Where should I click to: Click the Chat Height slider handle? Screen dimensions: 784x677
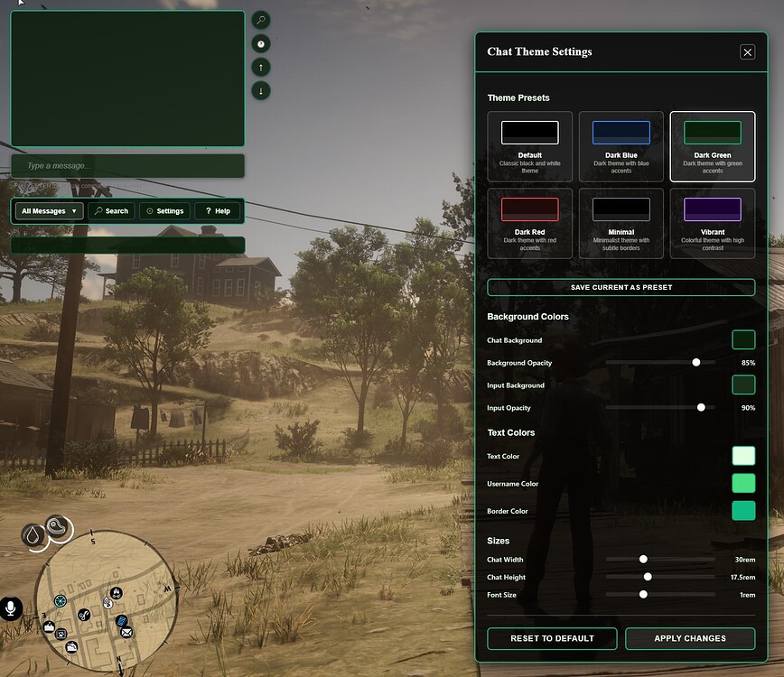click(648, 577)
